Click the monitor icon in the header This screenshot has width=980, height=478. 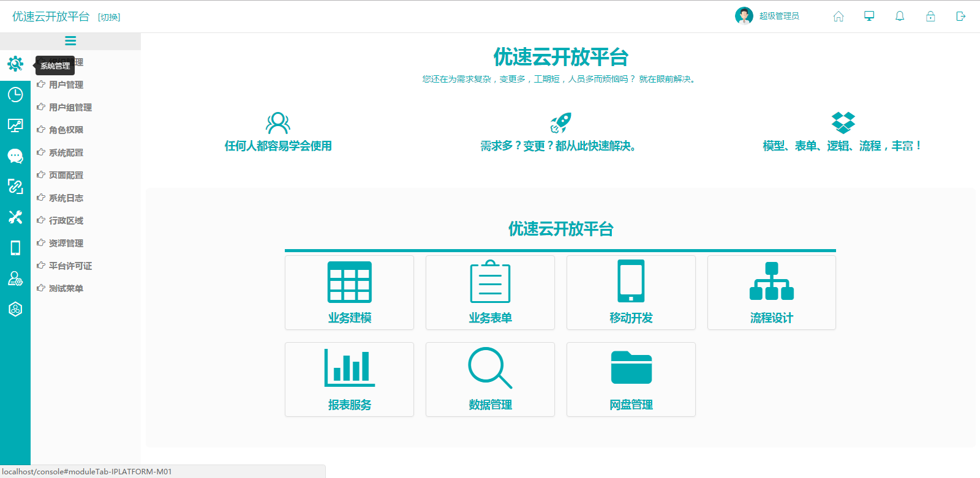[x=869, y=17]
